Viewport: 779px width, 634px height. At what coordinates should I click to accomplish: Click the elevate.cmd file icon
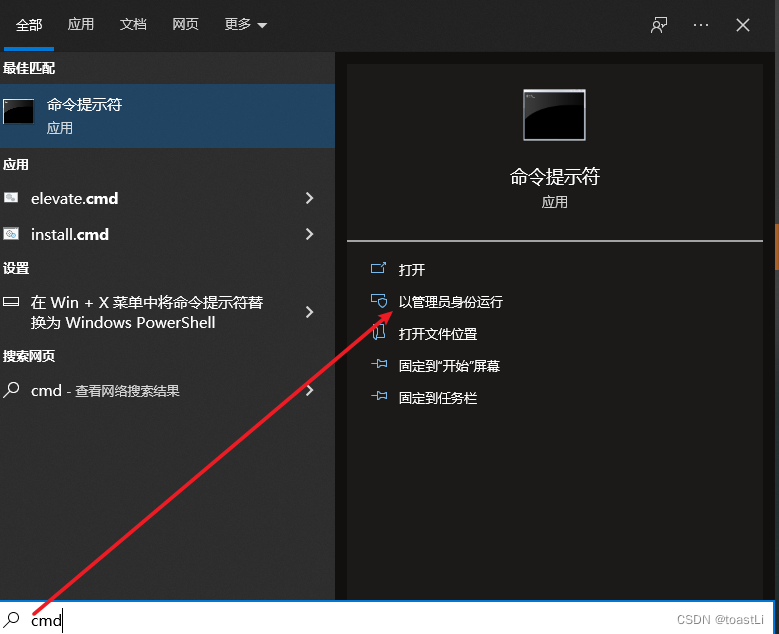pos(11,198)
